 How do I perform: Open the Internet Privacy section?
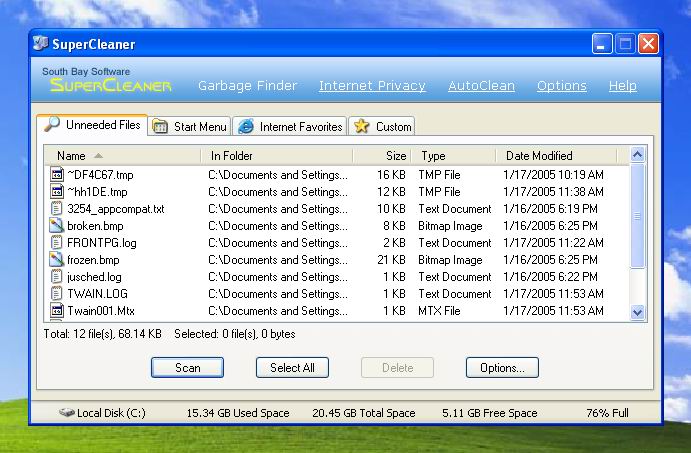[372, 86]
